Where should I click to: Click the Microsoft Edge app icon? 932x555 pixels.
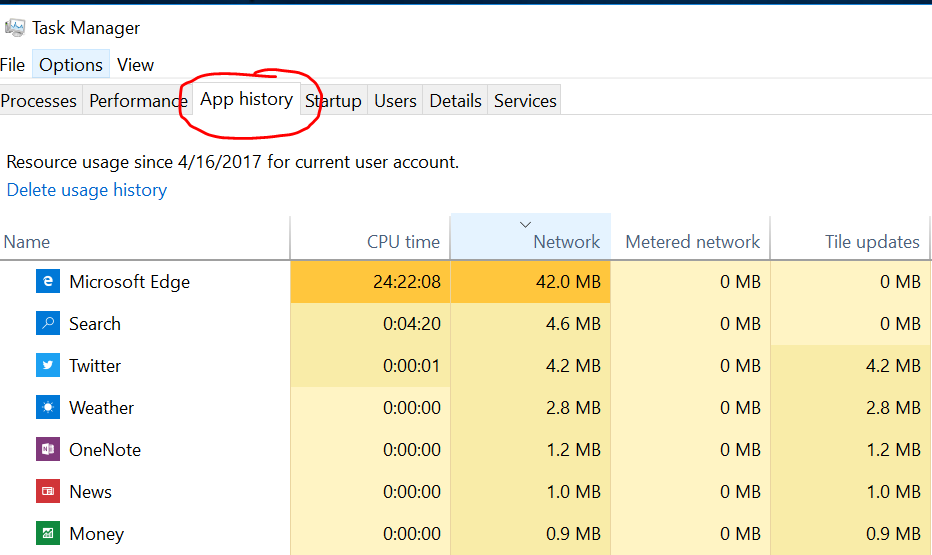coord(48,281)
